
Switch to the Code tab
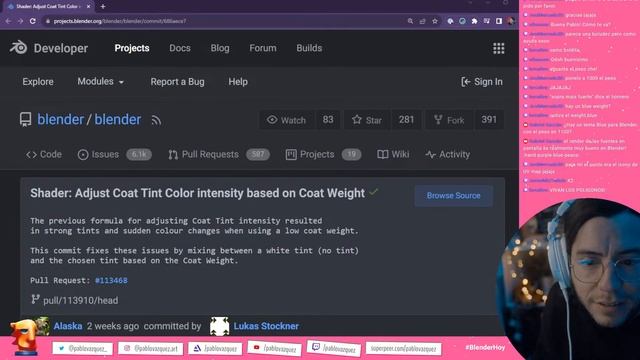(44, 155)
